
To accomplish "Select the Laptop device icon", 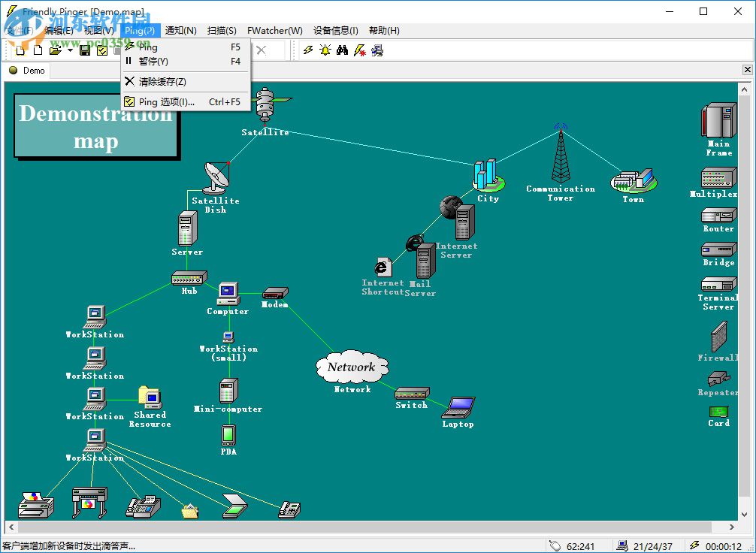I will [458, 407].
